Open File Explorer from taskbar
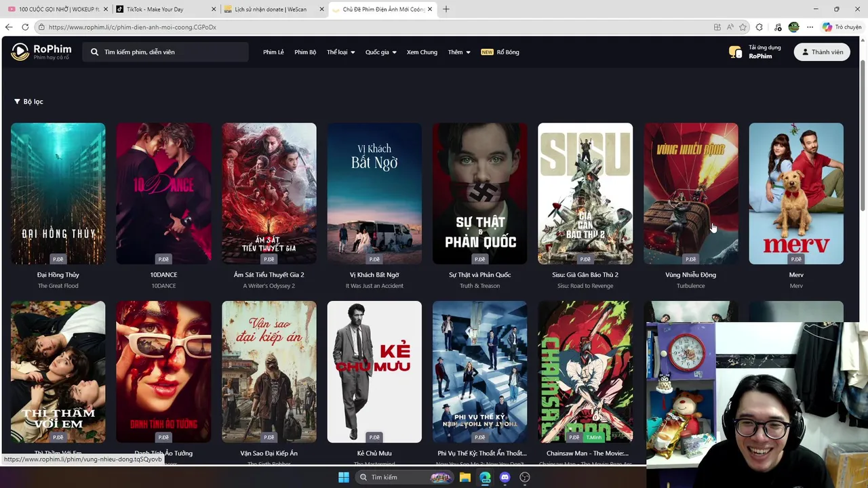The height and width of the screenshot is (488, 868). point(465,477)
